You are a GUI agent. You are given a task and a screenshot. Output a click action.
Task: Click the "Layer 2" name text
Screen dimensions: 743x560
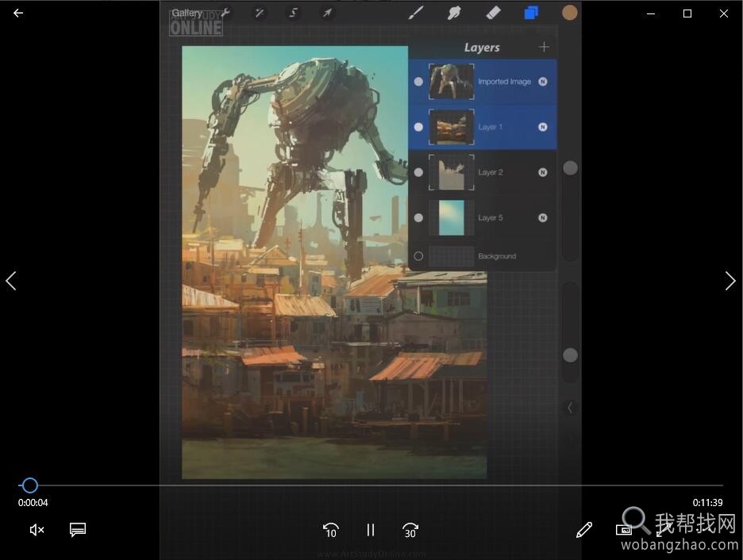click(491, 172)
